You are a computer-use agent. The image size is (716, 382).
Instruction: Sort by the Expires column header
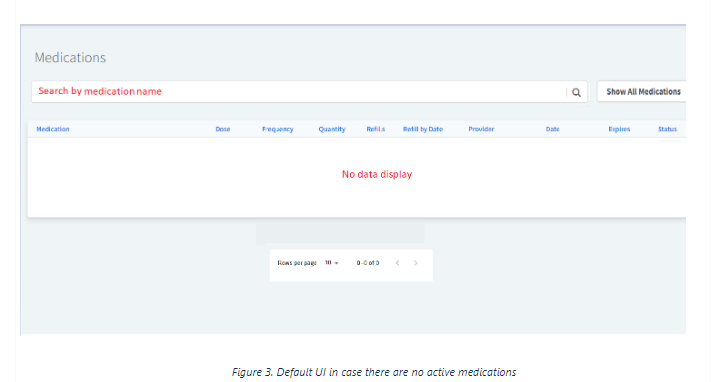(619, 129)
